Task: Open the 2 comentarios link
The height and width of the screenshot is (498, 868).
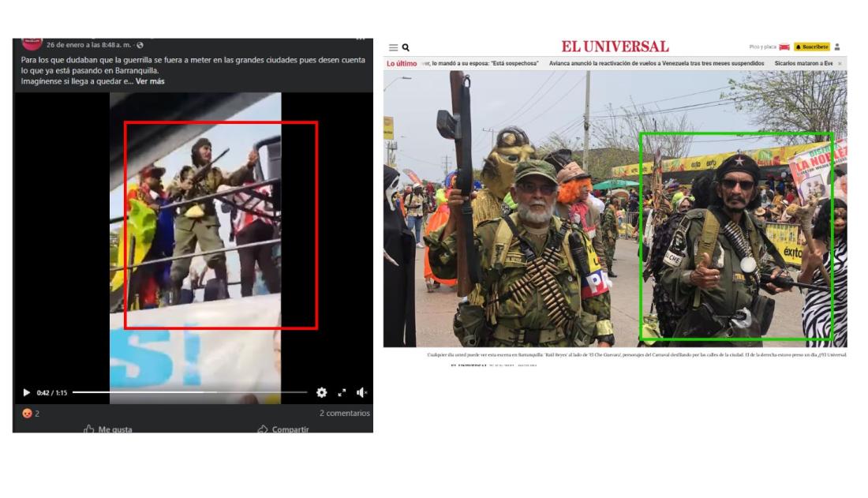Action: [344, 413]
